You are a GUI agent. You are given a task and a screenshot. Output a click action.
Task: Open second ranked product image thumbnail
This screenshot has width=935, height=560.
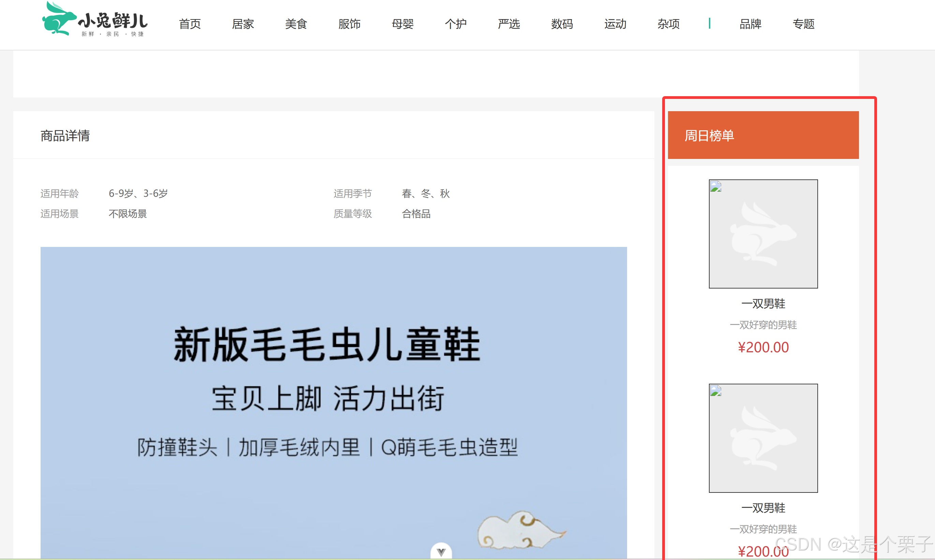coord(763,438)
